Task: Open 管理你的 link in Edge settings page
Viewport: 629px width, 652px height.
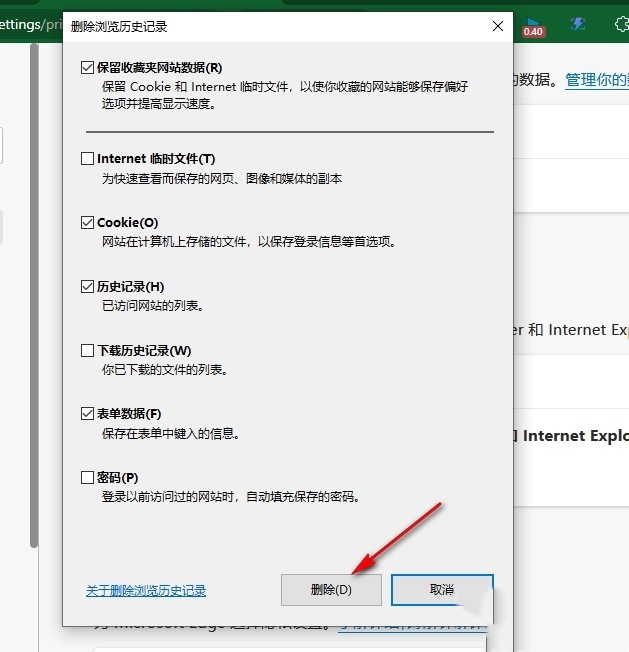Action: tap(597, 80)
